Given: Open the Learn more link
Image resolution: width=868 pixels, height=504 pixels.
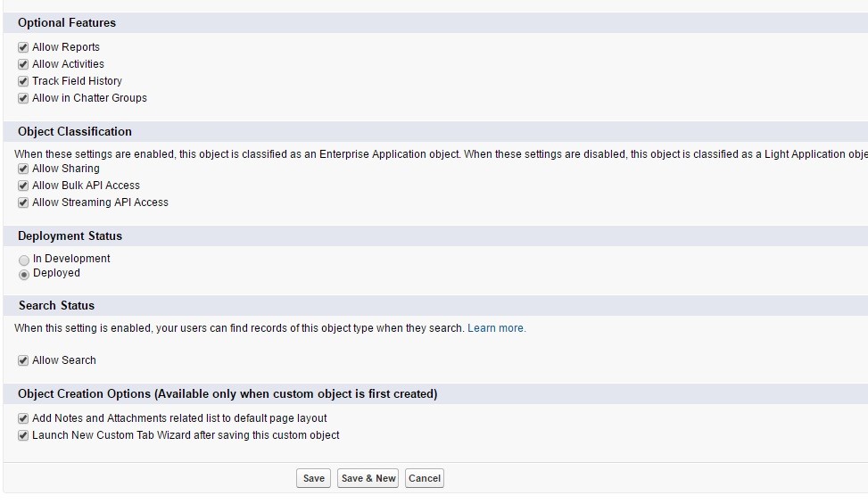Looking at the screenshot, I should tap(496, 328).
